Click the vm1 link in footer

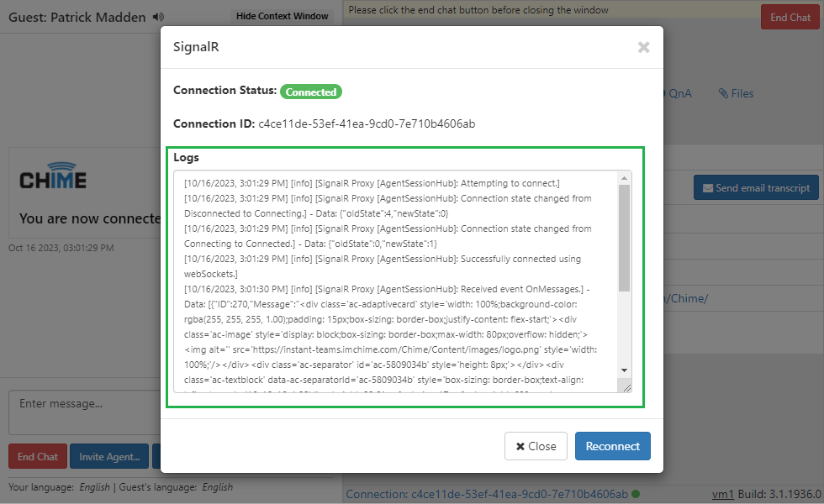(x=722, y=494)
